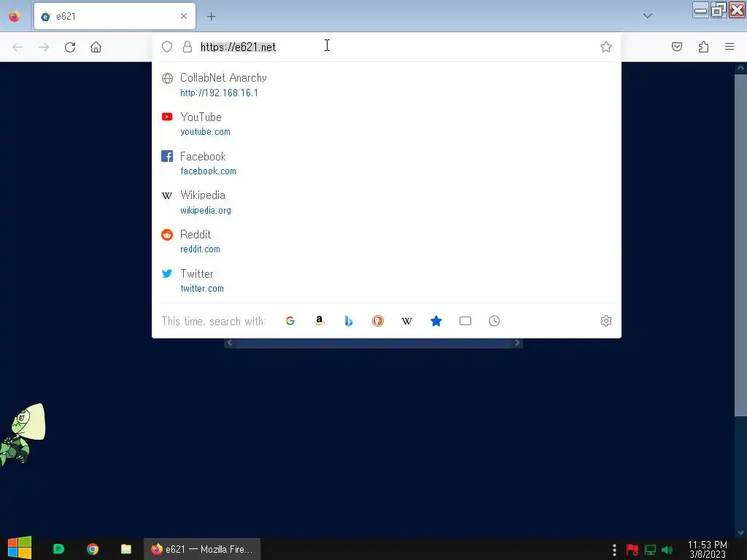Search with Google this time
747x560 pixels.
[x=290, y=321]
